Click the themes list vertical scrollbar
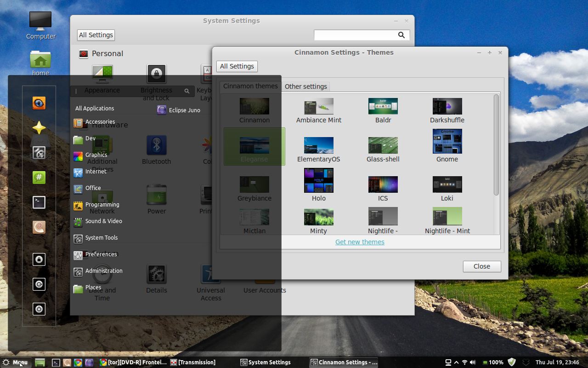This screenshot has width=588, height=368. coord(496,145)
